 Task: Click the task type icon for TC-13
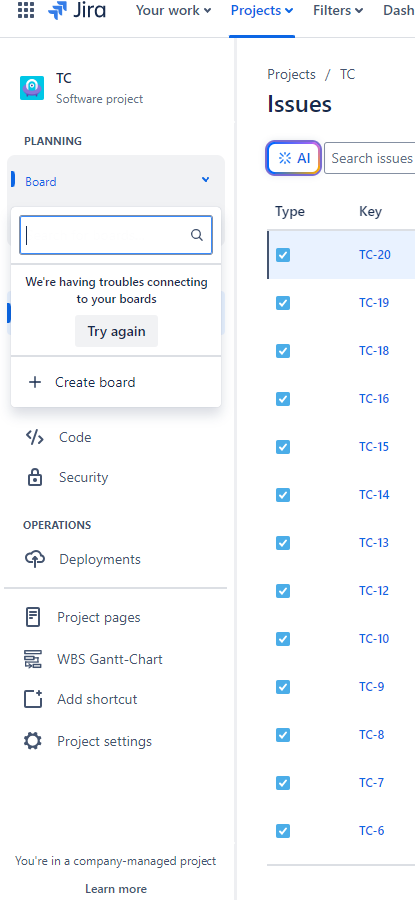(x=283, y=543)
